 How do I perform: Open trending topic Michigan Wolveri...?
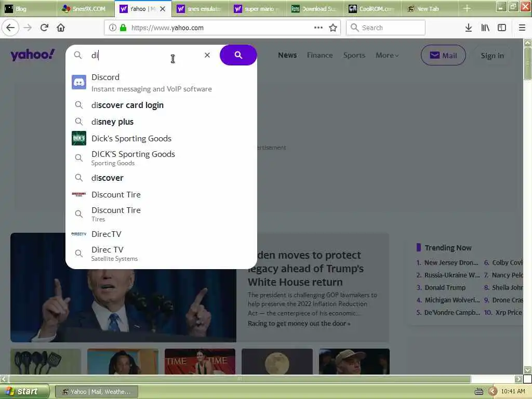pos(453,300)
